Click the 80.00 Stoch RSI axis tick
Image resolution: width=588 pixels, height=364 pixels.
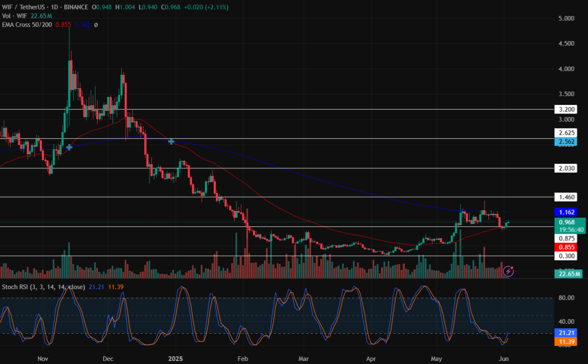[566, 298]
